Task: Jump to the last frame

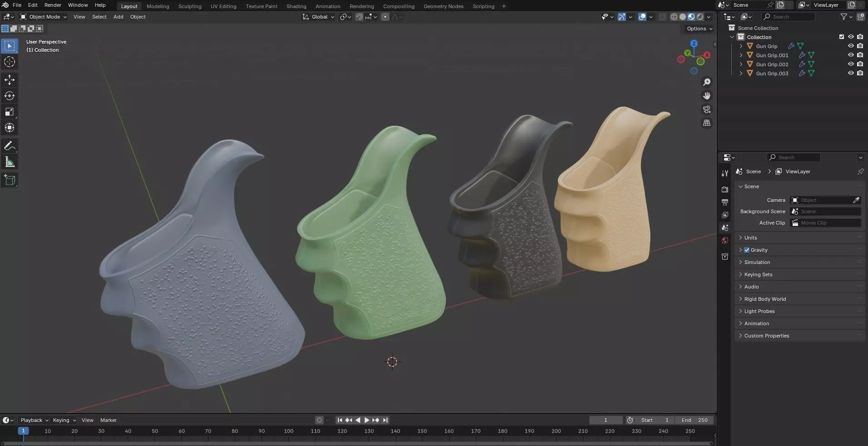Action: 385,420
